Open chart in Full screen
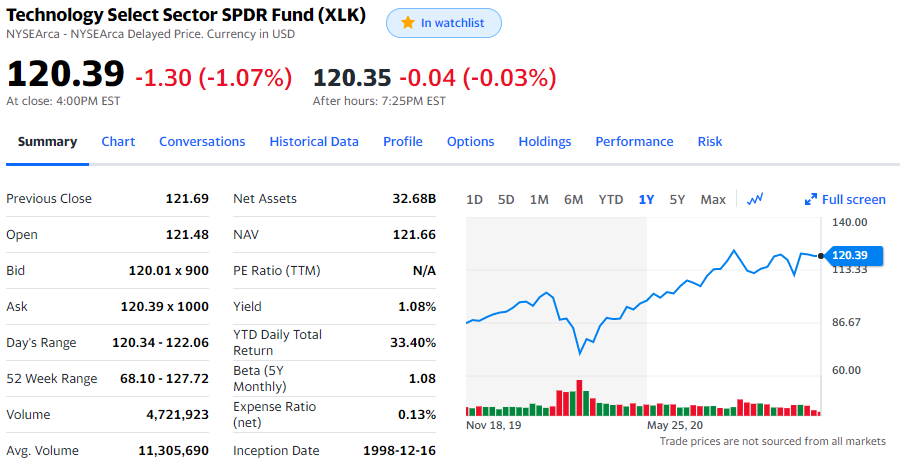Image resolution: width=900 pixels, height=464 pixels. click(x=845, y=199)
